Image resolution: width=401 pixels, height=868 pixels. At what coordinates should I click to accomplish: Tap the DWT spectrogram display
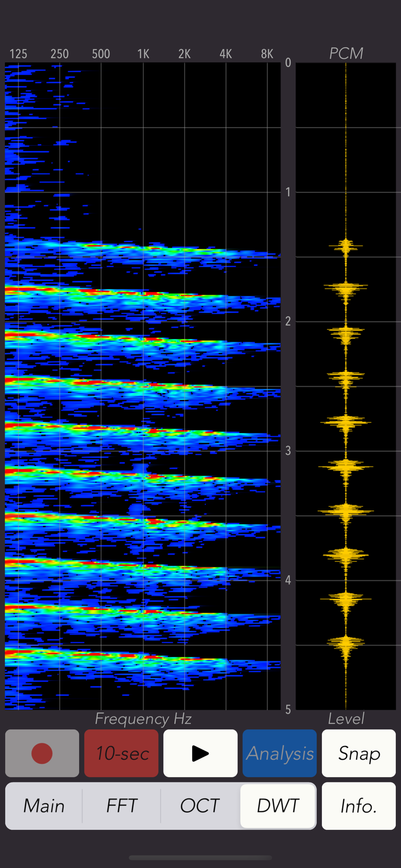tap(143, 386)
